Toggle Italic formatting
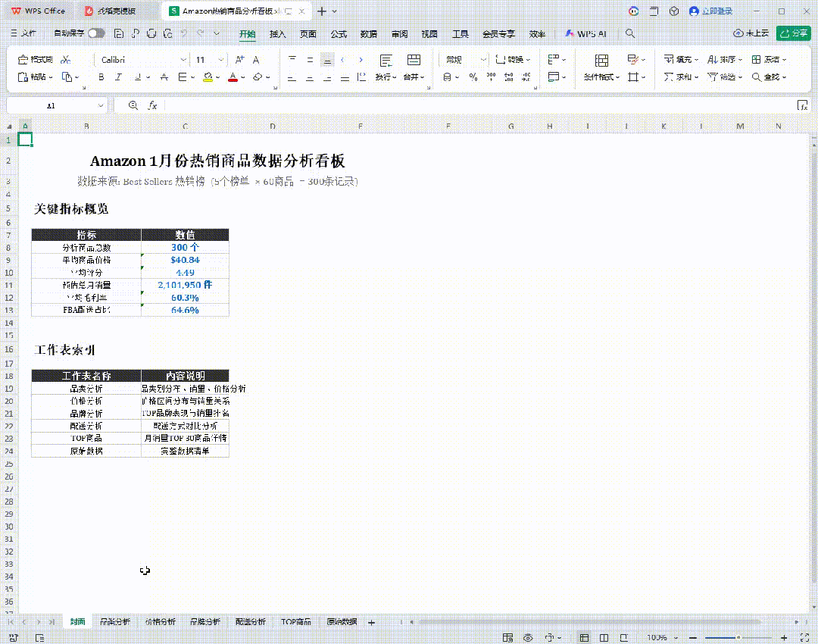 pyautogui.click(x=118, y=77)
